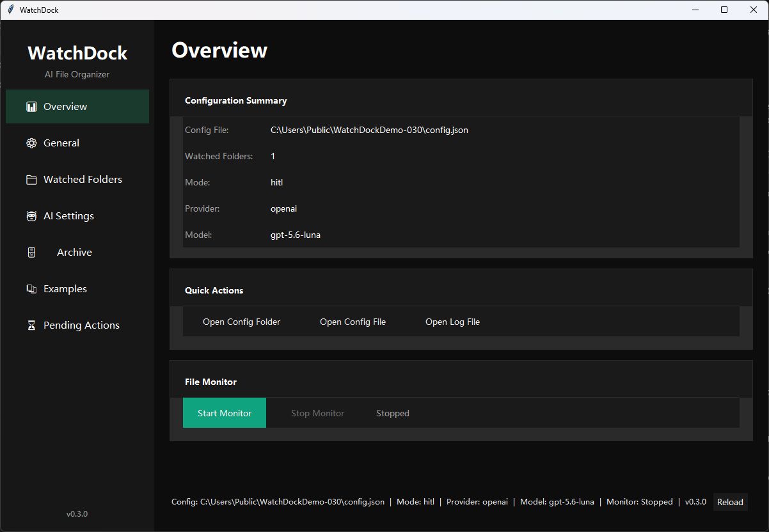769x532 pixels.
Task: Open the Overview section
Action: click(x=77, y=107)
